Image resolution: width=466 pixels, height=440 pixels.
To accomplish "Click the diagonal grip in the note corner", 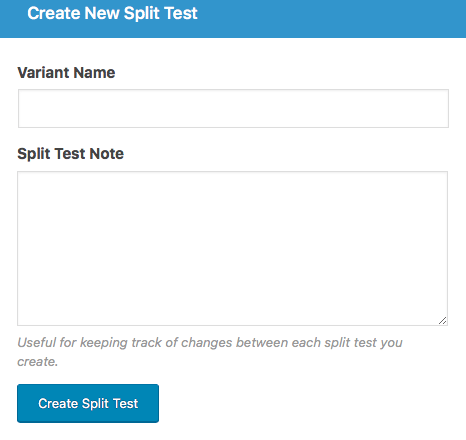I will pos(442,321).
